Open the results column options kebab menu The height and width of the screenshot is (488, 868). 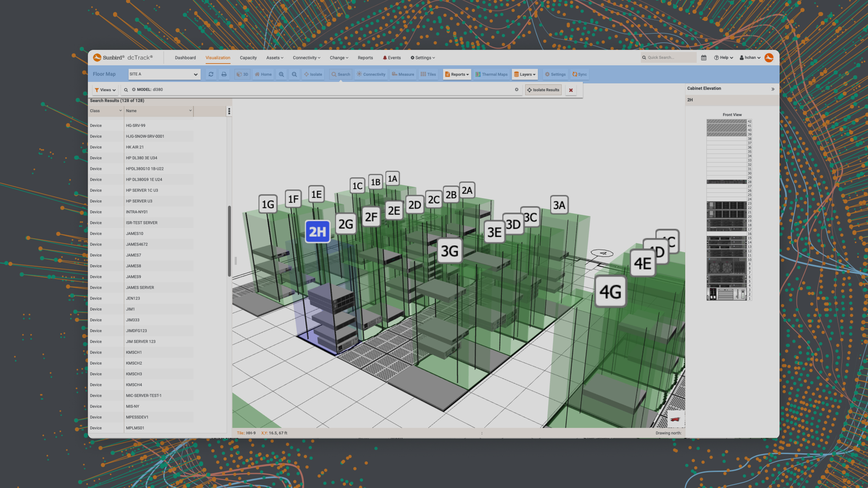click(229, 111)
